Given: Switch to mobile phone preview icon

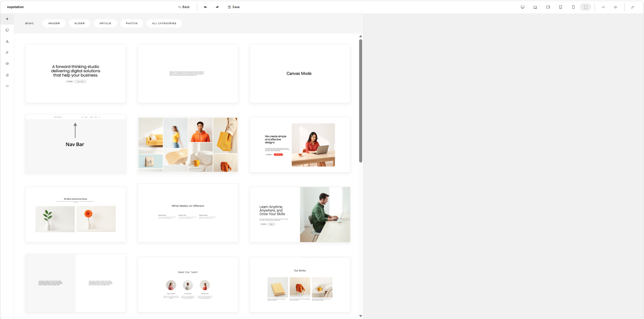Looking at the screenshot, I should click(573, 7).
